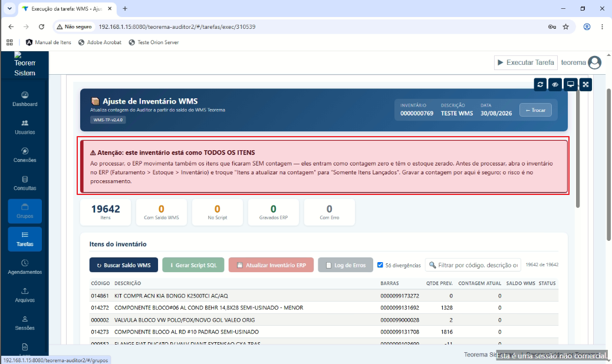Click the Executar Tarefa button

click(526, 62)
